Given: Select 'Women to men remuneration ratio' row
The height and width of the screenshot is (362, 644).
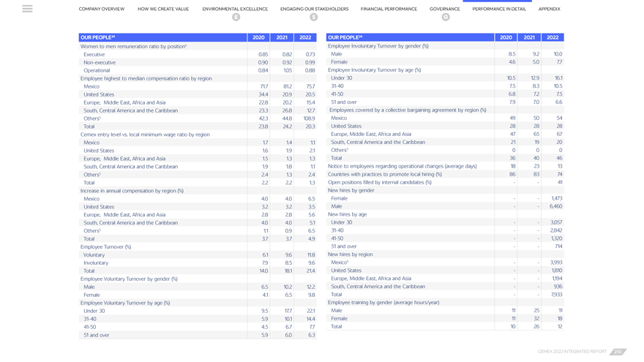Looking at the screenshot, I should click(198, 46).
